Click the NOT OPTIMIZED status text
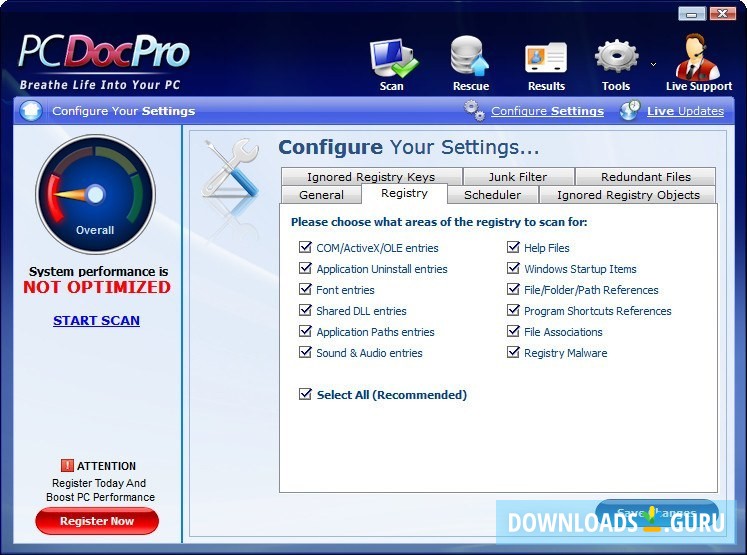The width and height of the screenshot is (747, 555). click(x=97, y=287)
